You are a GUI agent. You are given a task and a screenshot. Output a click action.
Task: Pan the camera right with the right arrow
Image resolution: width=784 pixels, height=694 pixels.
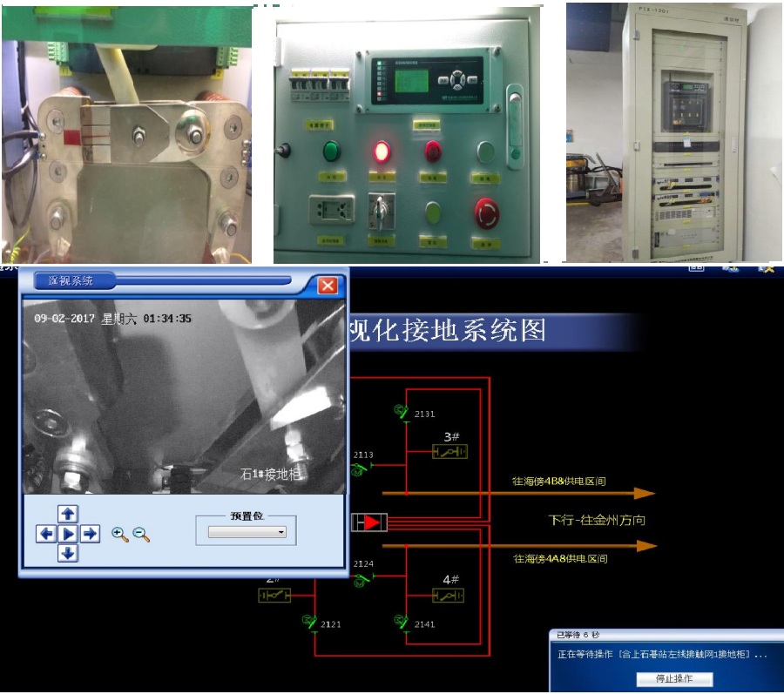[x=90, y=534]
